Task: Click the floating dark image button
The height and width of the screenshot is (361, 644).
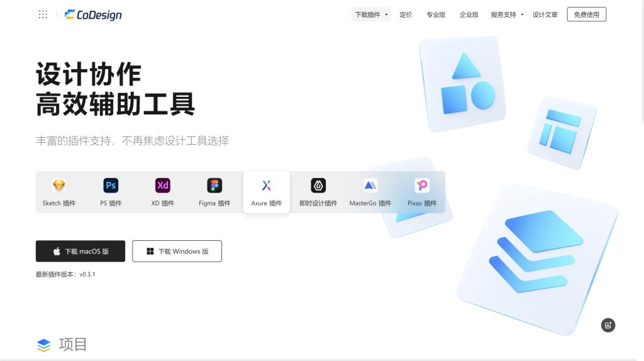Action: click(608, 325)
